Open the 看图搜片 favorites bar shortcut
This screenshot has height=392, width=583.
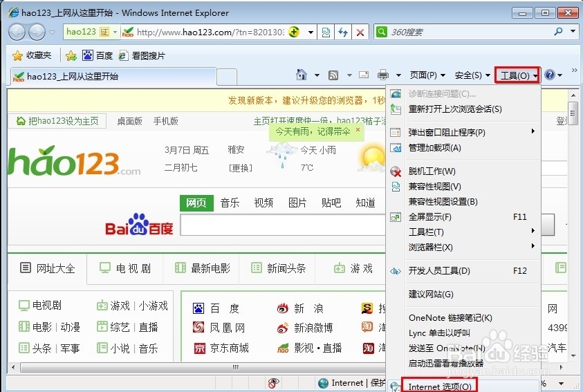(142, 56)
